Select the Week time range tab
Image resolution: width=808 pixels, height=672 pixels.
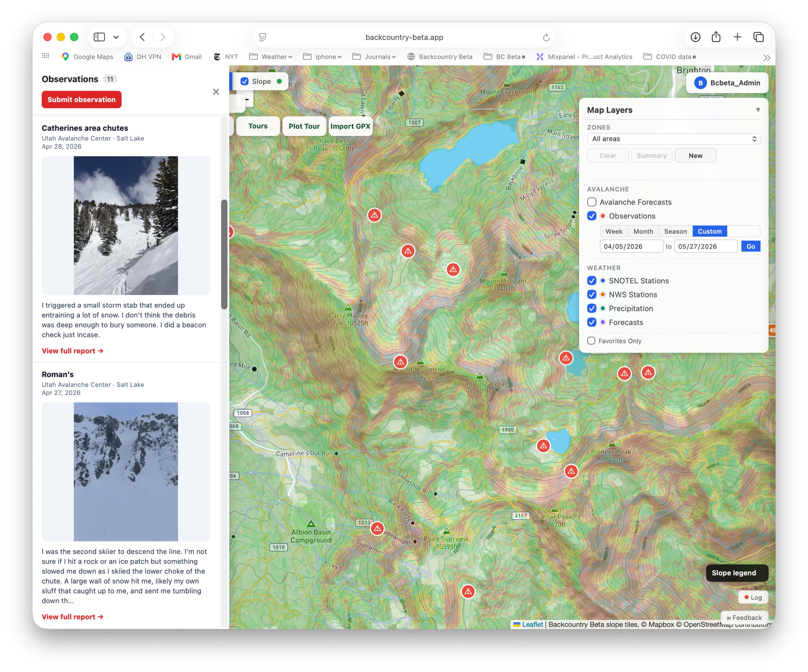click(x=614, y=231)
